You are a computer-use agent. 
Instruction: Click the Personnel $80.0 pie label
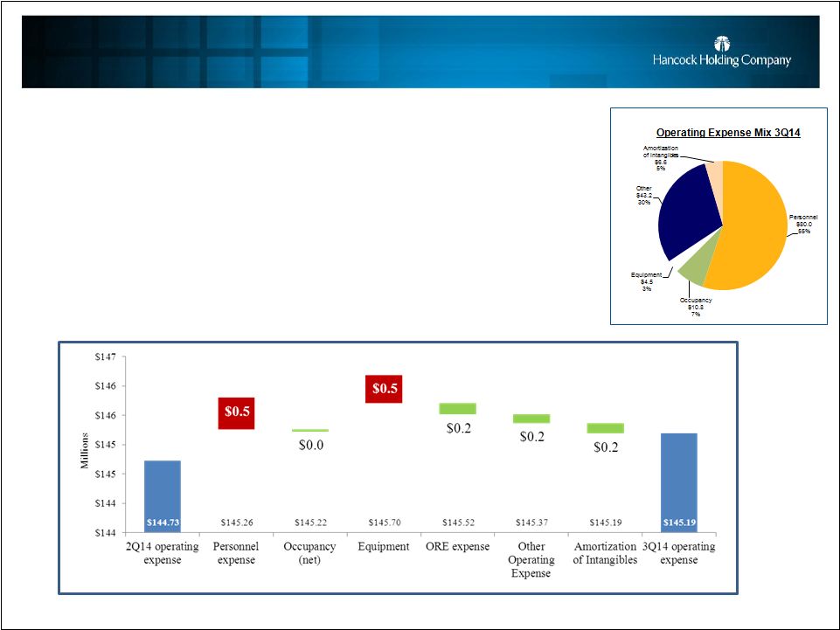[802, 224]
